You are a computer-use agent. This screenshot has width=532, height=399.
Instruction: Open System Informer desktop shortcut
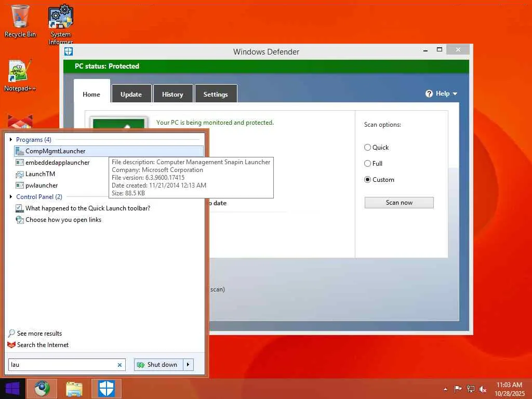61,24
